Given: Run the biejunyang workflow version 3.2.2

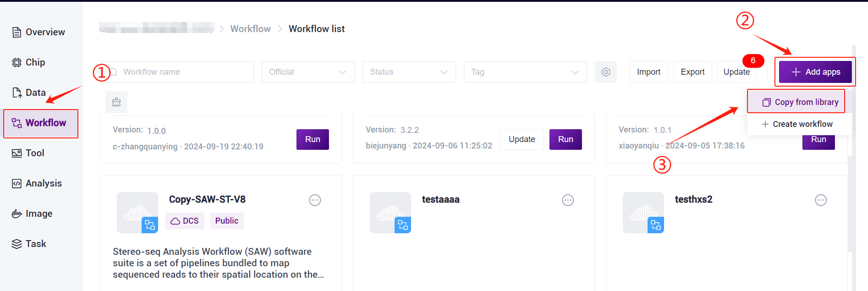Looking at the screenshot, I should 566,139.
